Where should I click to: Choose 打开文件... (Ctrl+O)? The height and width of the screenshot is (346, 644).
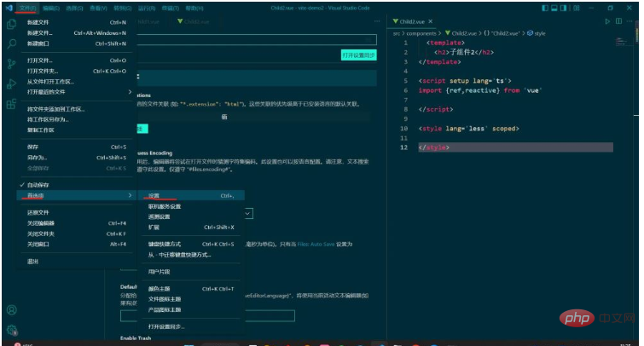[x=76, y=61]
